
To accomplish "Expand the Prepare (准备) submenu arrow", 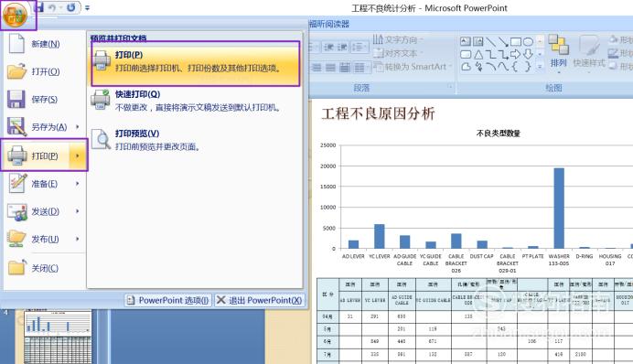I will point(78,184).
